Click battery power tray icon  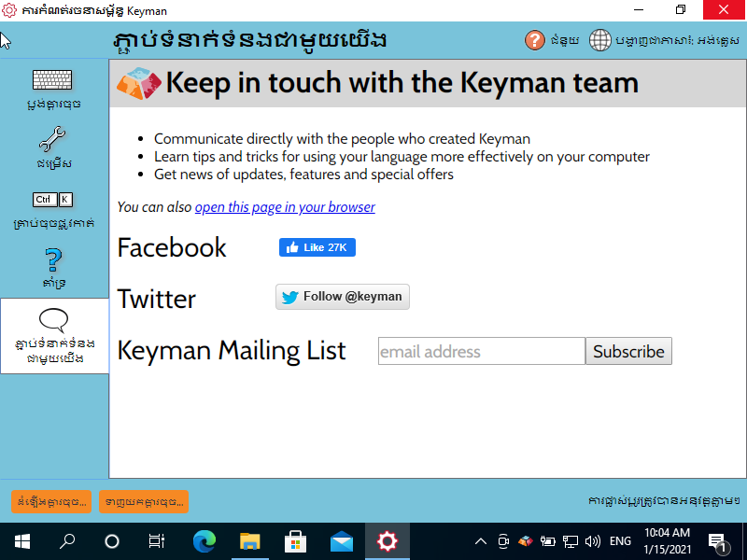pyautogui.click(x=547, y=541)
